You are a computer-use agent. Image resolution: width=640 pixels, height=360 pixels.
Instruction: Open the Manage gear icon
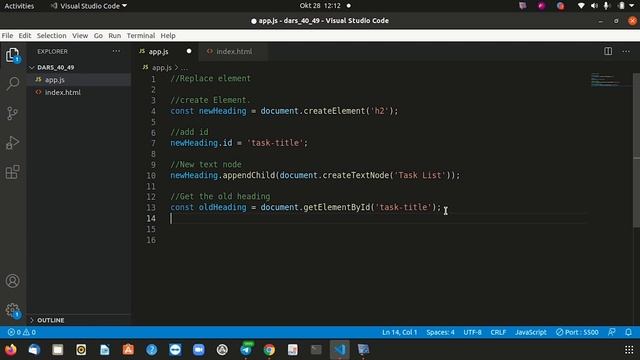(x=13, y=310)
